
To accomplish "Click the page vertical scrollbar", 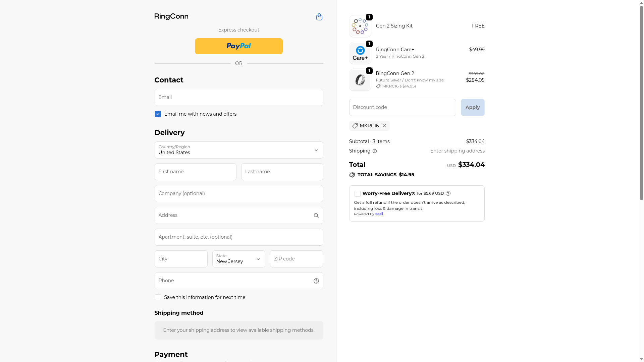I will 641,101.
